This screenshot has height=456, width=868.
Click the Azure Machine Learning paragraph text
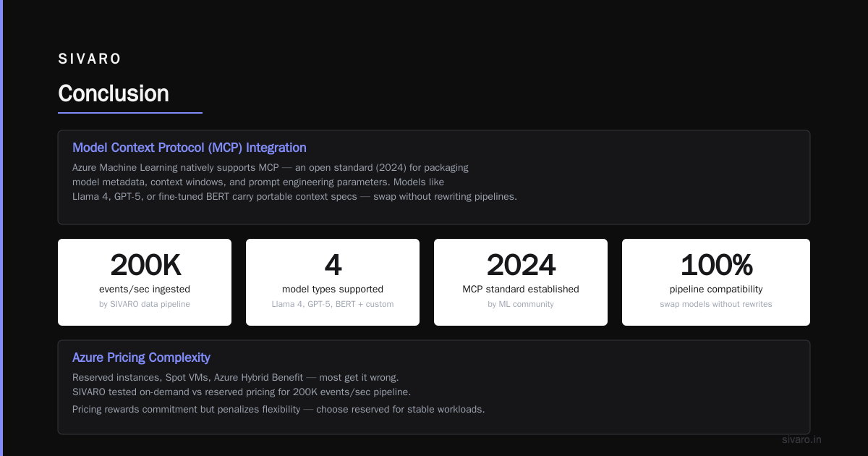click(x=294, y=182)
